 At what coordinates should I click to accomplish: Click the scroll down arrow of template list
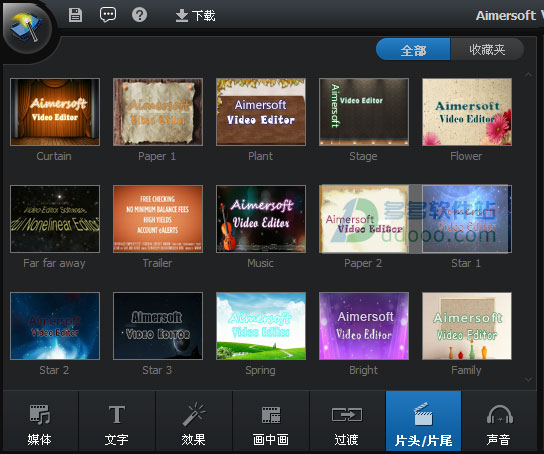528,379
